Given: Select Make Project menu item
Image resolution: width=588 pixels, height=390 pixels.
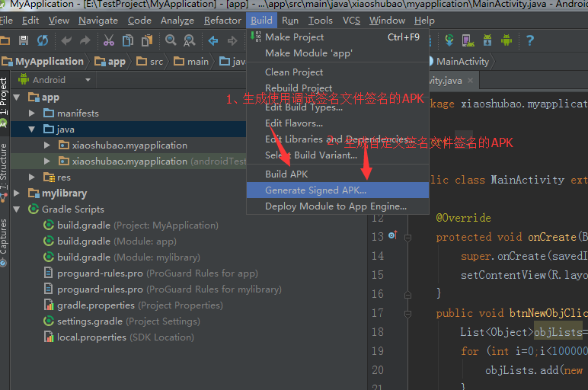Looking at the screenshot, I should (337, 37).
